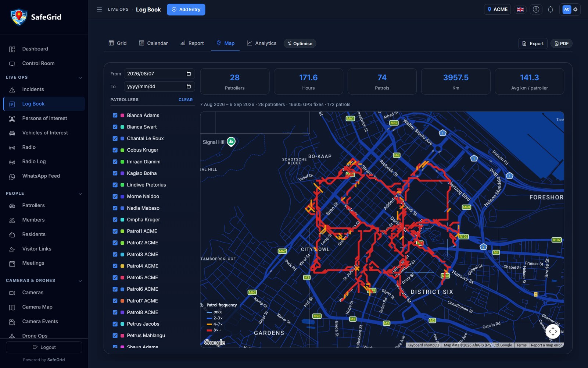Click the Signal Hill map marker
588x368 pixels.
231,142
